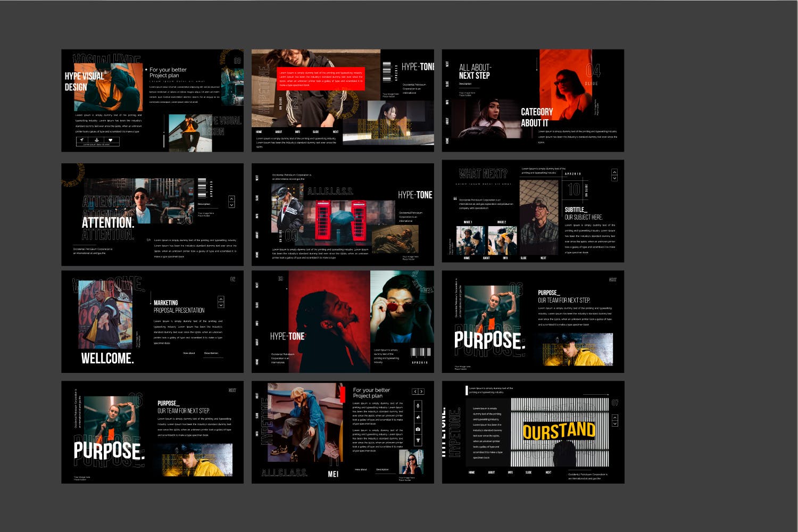Click the microphone icon on the MEI slide
The image size is (798, 532).
point(418,406)
